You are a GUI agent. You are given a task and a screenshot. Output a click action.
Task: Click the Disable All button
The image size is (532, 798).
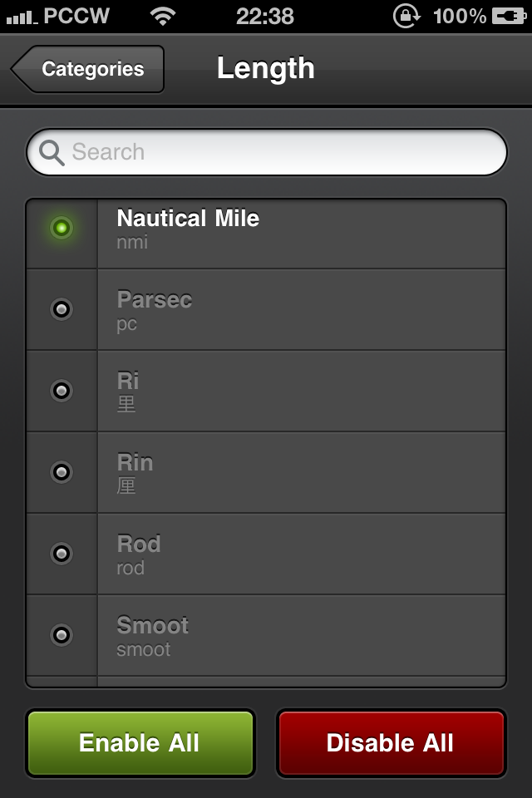391,743
